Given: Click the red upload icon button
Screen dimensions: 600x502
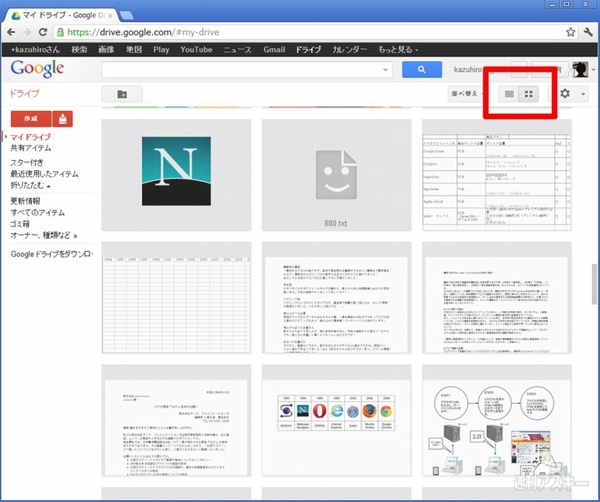Looking at the screenshot, I should coord(63,119).
